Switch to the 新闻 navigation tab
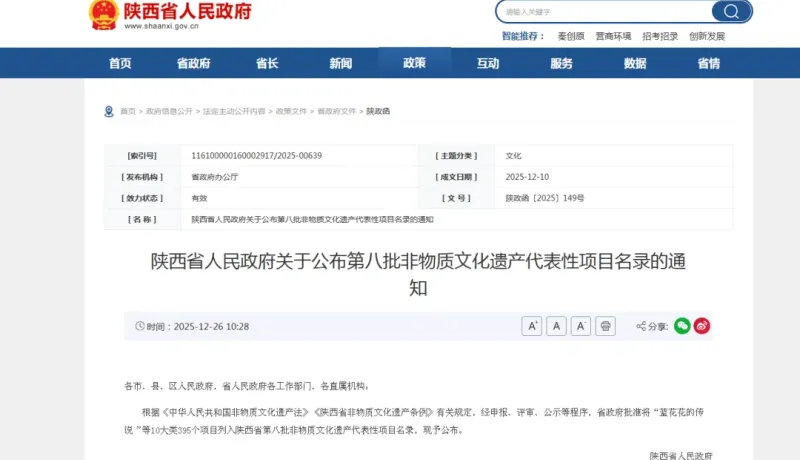 tap(341, 63)
